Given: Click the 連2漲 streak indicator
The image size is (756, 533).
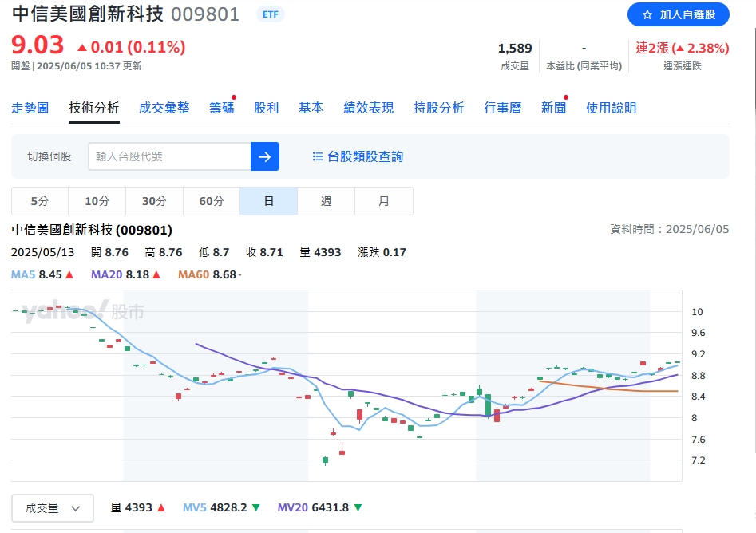Looking at the screenshot, I should [683, 48].
